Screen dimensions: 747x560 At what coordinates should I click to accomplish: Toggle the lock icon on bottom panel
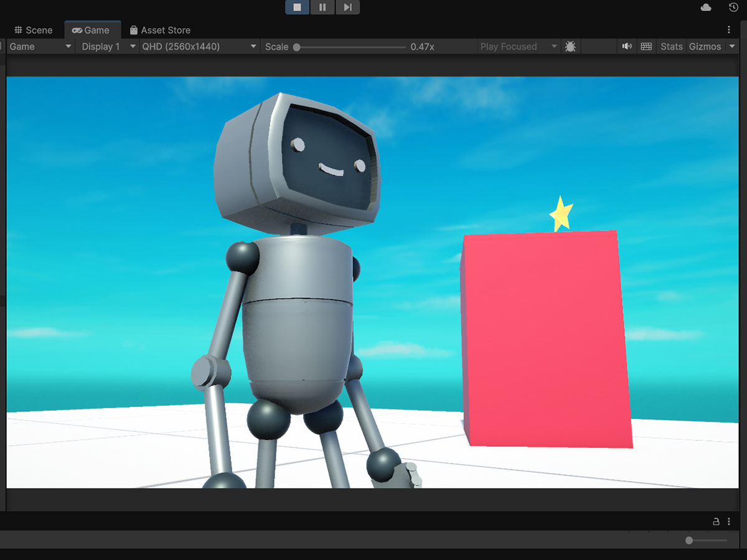(x=716, y=521)
